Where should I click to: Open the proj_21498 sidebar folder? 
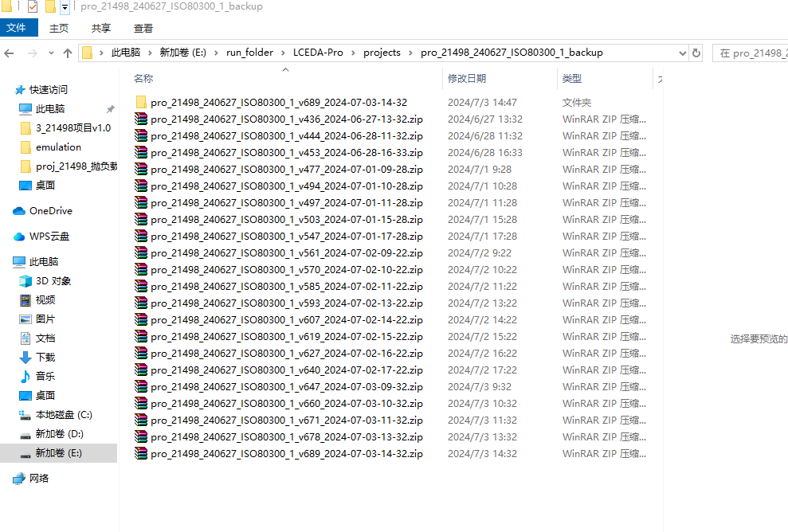tap(76, 166)
